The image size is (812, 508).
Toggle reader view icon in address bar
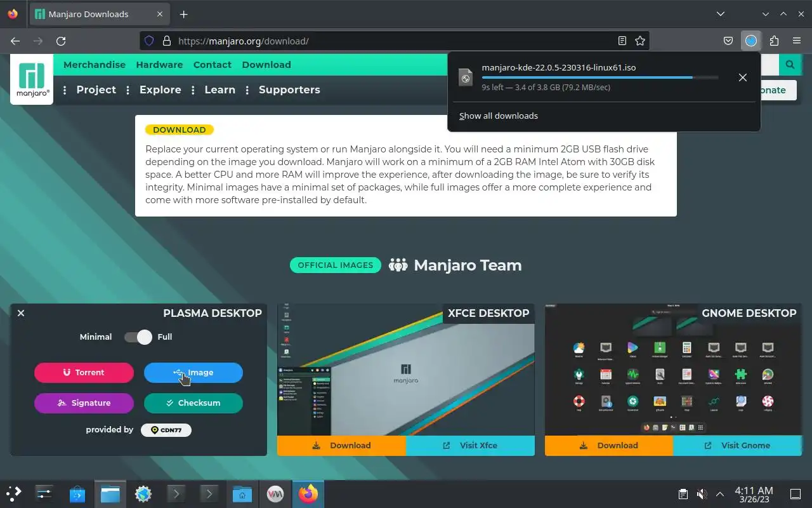(622, 41)
